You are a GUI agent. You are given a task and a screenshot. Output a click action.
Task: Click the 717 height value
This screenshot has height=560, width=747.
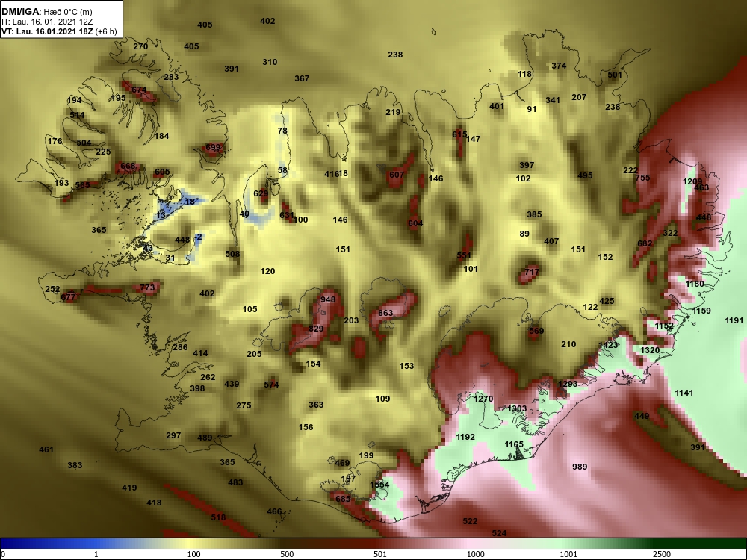pos(532,272)
